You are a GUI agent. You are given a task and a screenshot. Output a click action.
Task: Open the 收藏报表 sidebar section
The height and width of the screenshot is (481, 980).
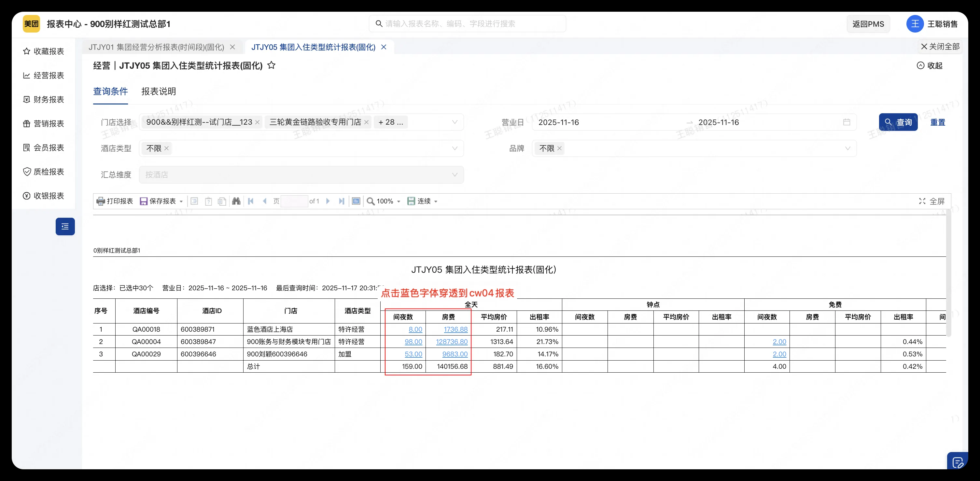pos(44,51)
